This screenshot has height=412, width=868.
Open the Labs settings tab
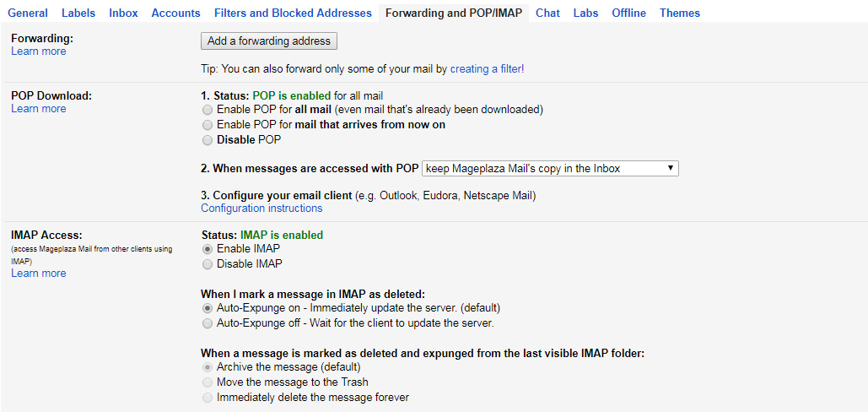[585, 13]
